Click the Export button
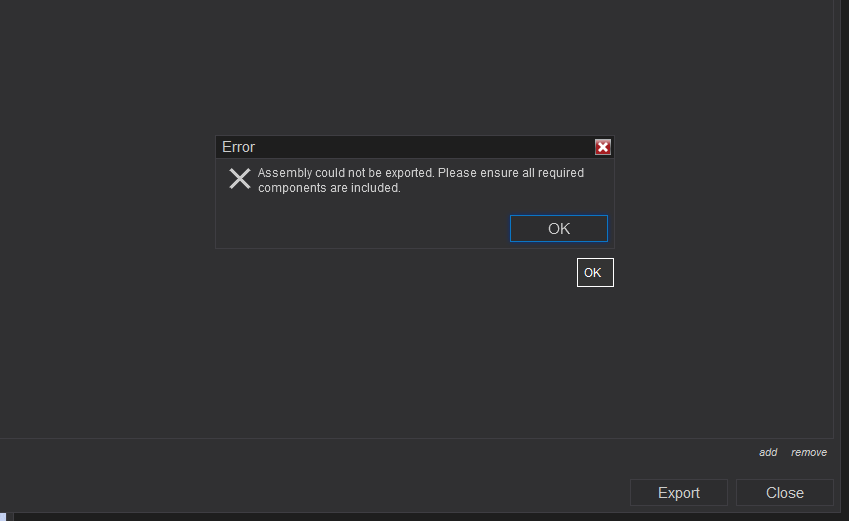Viewport: 849px width, 521px height. tap(678, 492)
